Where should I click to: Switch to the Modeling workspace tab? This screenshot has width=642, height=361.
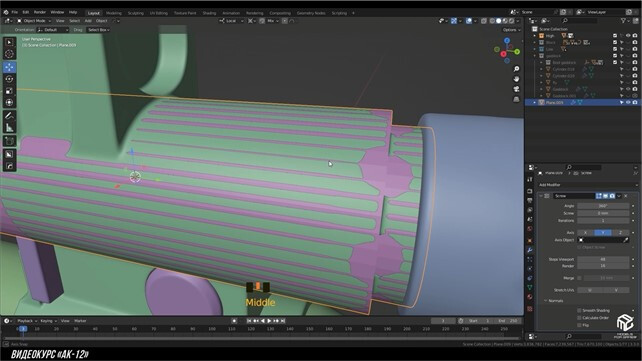[114, 13]
